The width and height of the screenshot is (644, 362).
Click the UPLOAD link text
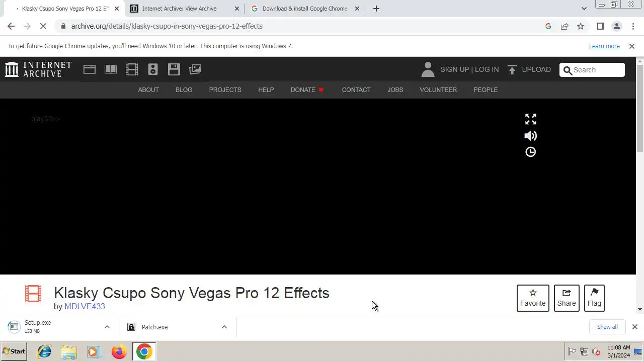coord(536,70)
